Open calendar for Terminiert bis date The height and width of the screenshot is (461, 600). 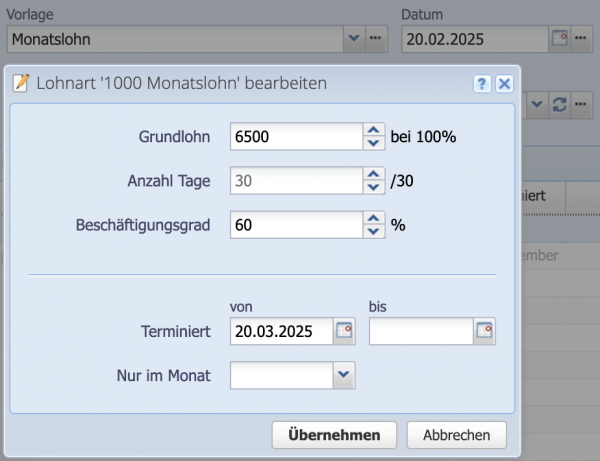pyautogui.click(x=484, y=331)
